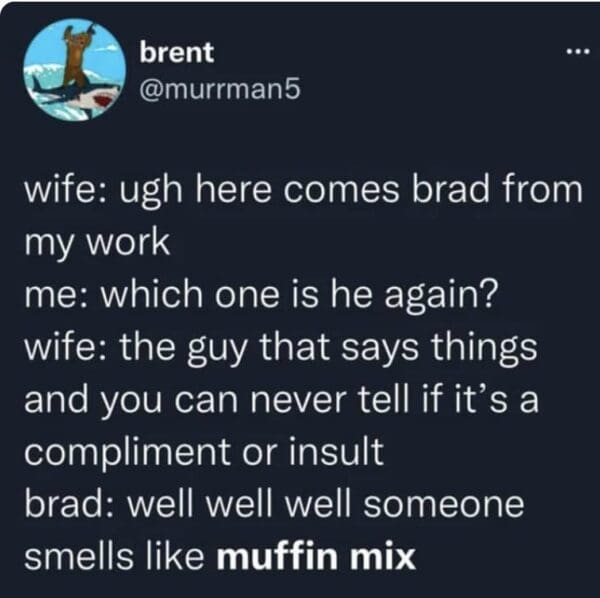Screen dimensions: 600x598
Task: Click the line "and you can never tell"
Action: click(281, 400)
